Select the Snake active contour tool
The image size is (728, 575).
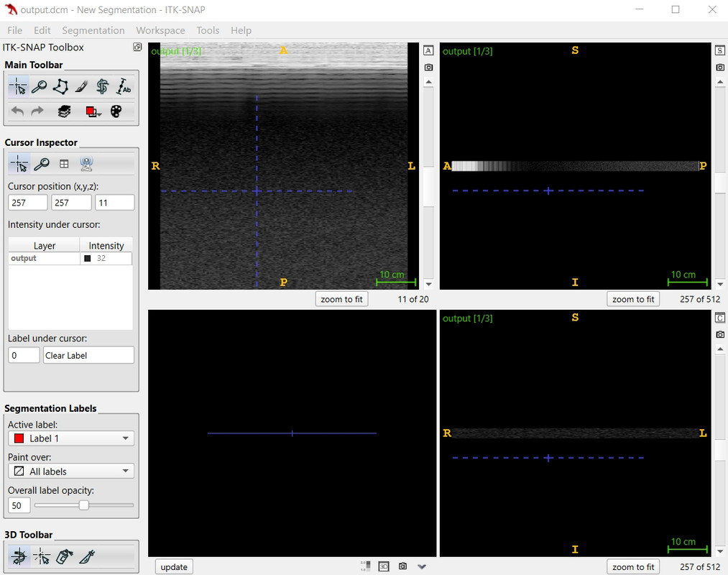coord(102,86)
